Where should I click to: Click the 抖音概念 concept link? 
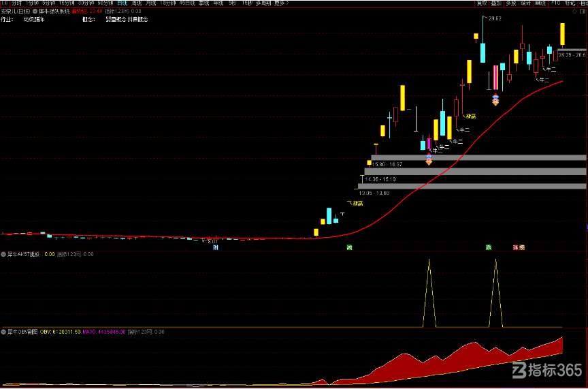tap(138, 19)
